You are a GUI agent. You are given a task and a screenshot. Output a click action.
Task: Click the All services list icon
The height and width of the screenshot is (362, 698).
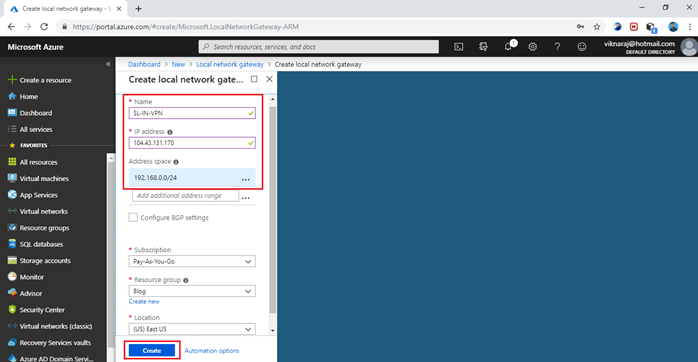pyautogui.click(x=12, y=129)
